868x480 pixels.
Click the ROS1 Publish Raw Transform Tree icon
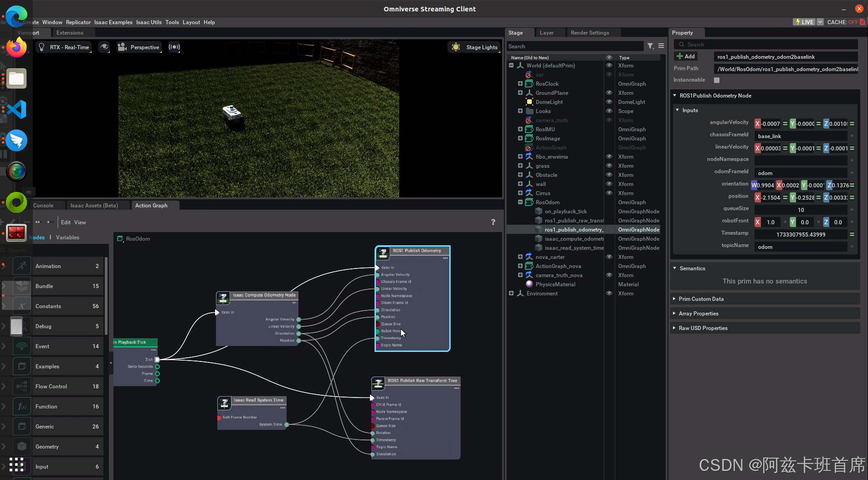[378, 383]
